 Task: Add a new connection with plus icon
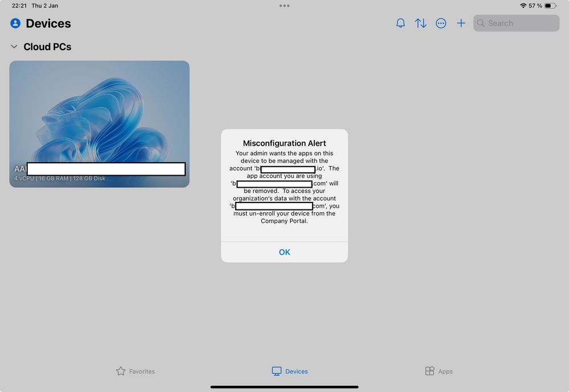461,23
